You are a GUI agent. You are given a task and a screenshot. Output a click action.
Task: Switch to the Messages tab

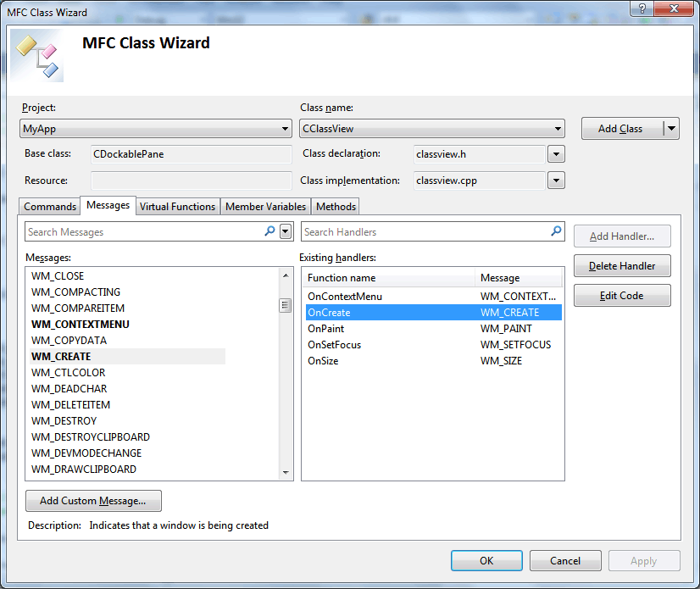[108, 205]
